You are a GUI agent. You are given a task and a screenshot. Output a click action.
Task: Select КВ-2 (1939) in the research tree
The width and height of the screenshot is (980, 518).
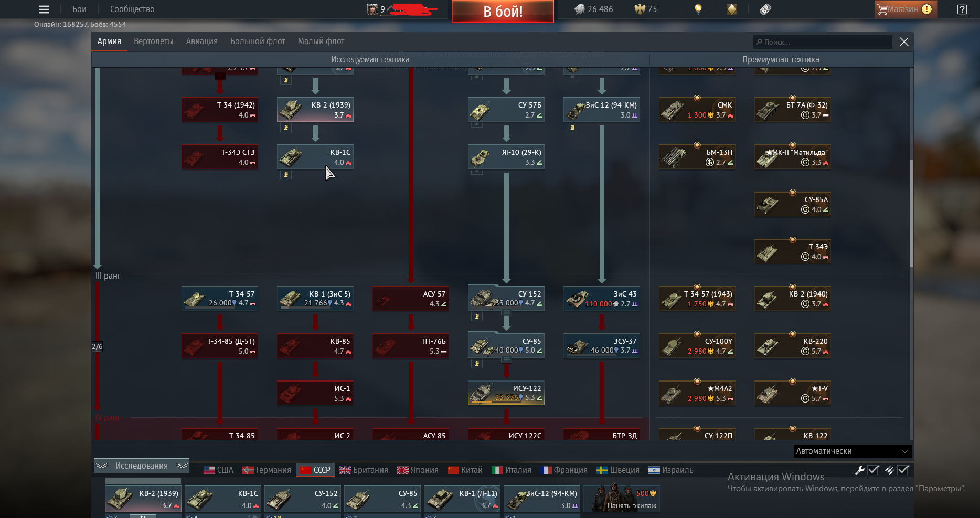315,110
